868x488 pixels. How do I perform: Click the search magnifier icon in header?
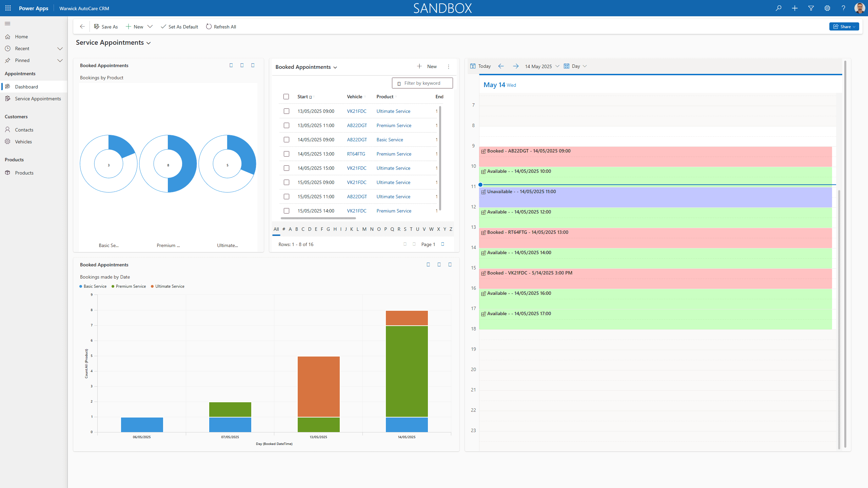pos(778,8)
